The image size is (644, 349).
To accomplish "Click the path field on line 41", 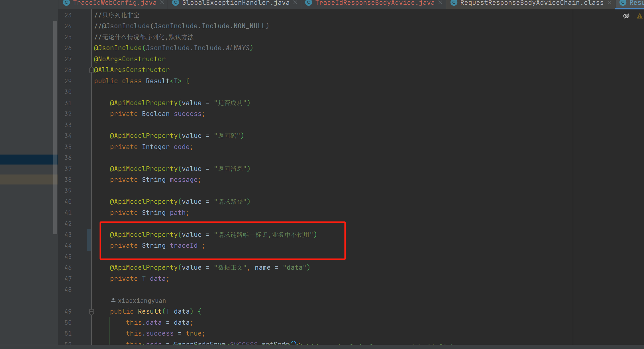I will click(178, 213).
